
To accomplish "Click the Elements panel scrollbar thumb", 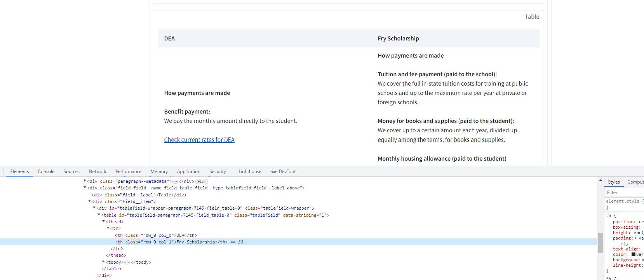I will [600, 243].
